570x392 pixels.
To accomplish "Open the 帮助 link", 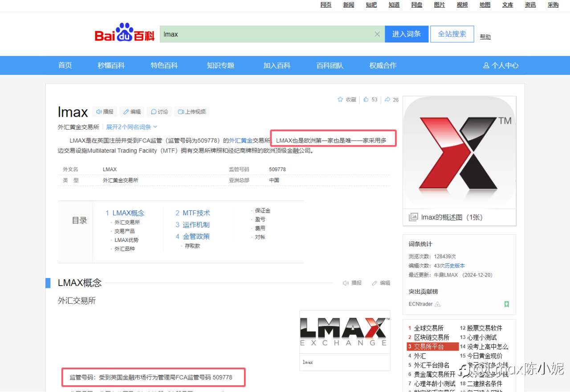I will (485, 37).
